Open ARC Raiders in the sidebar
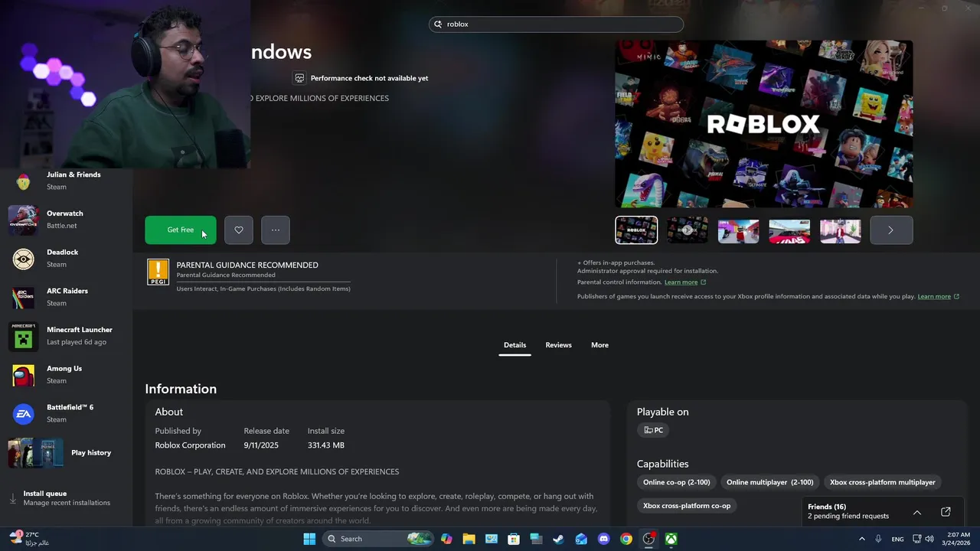Screen dimensions: 980x551 (x=66, y=298)
